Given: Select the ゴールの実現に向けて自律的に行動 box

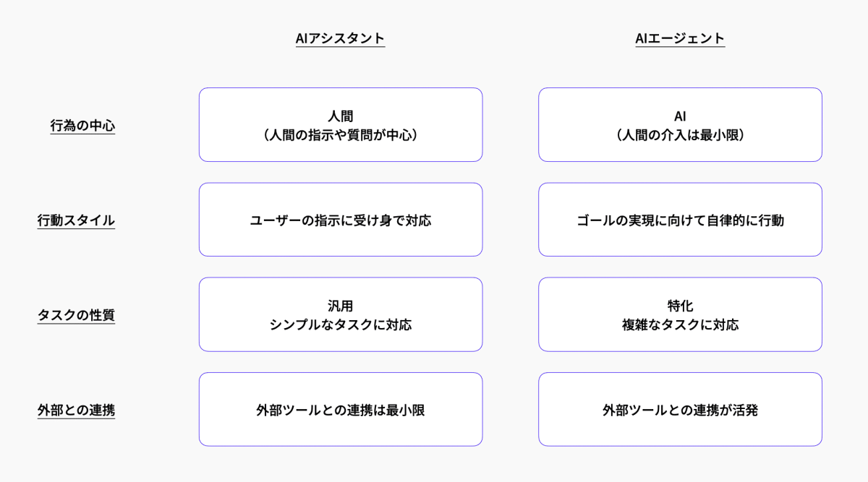Looking at the screenshot, I should pyautogui.click(x=680, y=220).
